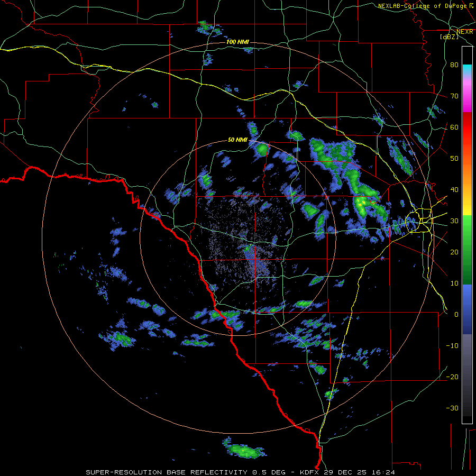
Task: Click the "100 NMI" range ring label
Action: (x=237, y=42)
